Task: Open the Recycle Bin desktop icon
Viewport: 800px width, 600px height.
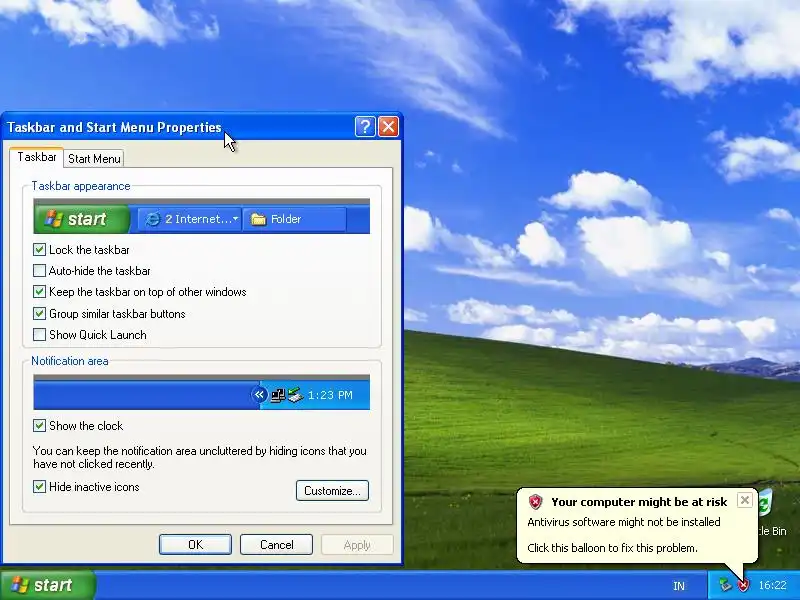Action: pos(767,513)
